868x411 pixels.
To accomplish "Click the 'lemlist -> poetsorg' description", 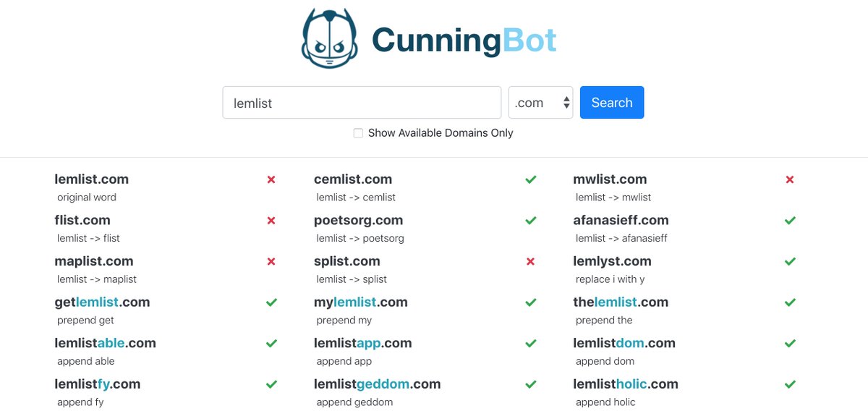I will (x=360, y=238).
